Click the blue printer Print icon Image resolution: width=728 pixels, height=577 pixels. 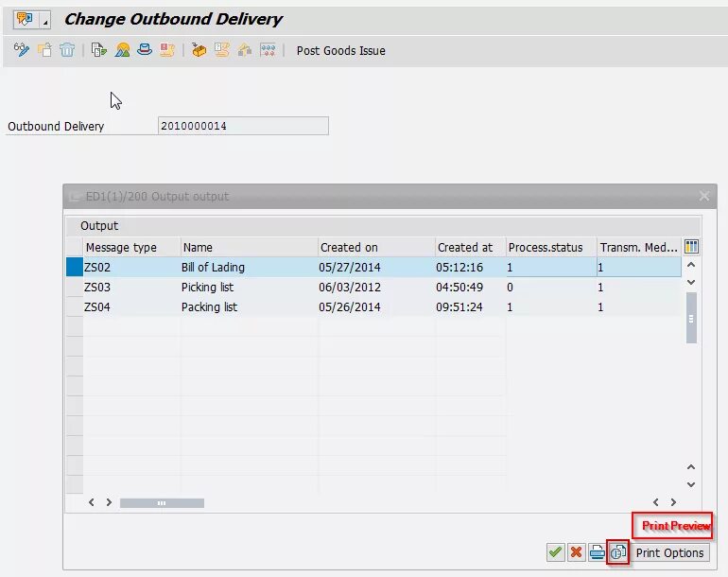pos(598,552)
